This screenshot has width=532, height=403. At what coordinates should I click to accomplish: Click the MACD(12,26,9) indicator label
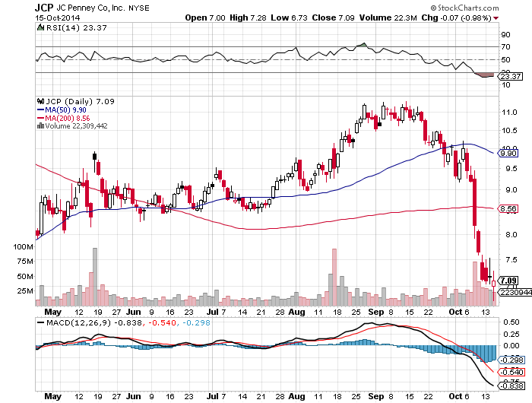(x=79, y=322)
